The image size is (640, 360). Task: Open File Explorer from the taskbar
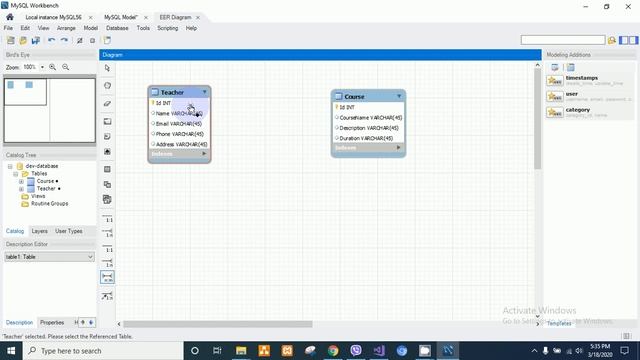click(x=241, y=351)
